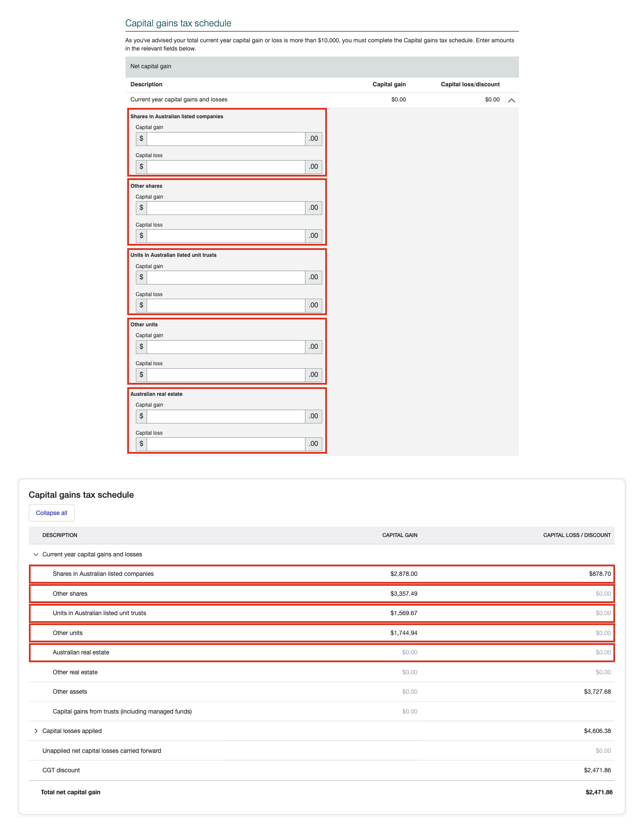Click the Shares in Australian listed companies table row label
Screen dimensions: 644x834
coord(103,574)
